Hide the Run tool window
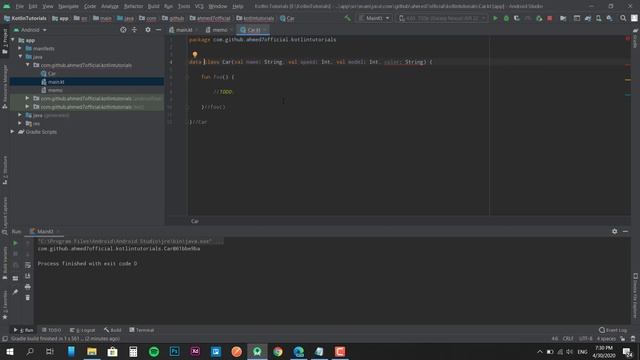The width and height of the screenshot is (640, 360). pyautogui.click(x=625, y=231)
